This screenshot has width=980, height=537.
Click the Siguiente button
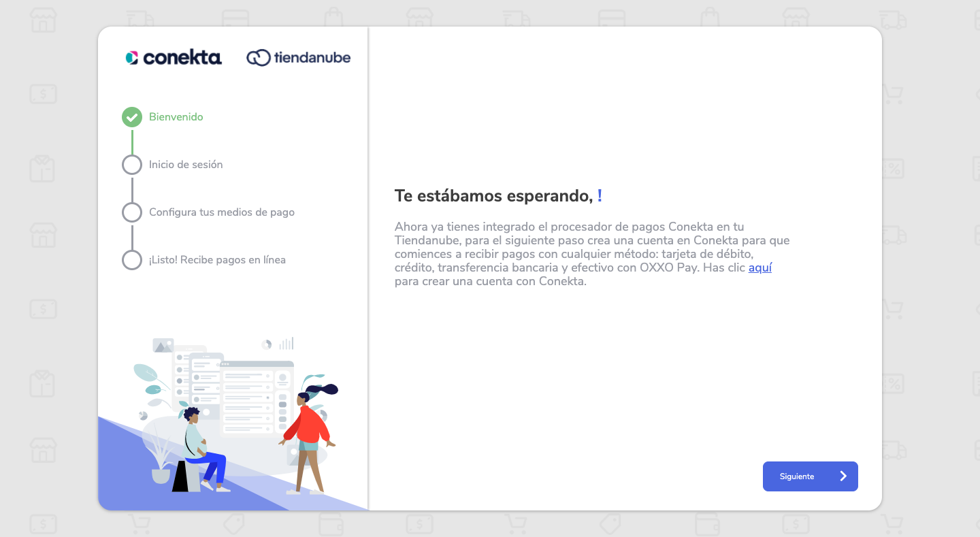point(810,476)
